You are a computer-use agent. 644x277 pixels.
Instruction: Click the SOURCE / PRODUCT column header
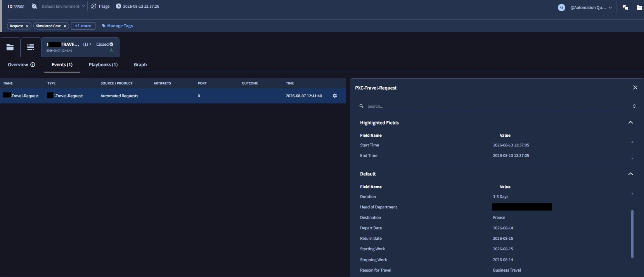coord(116,83)
